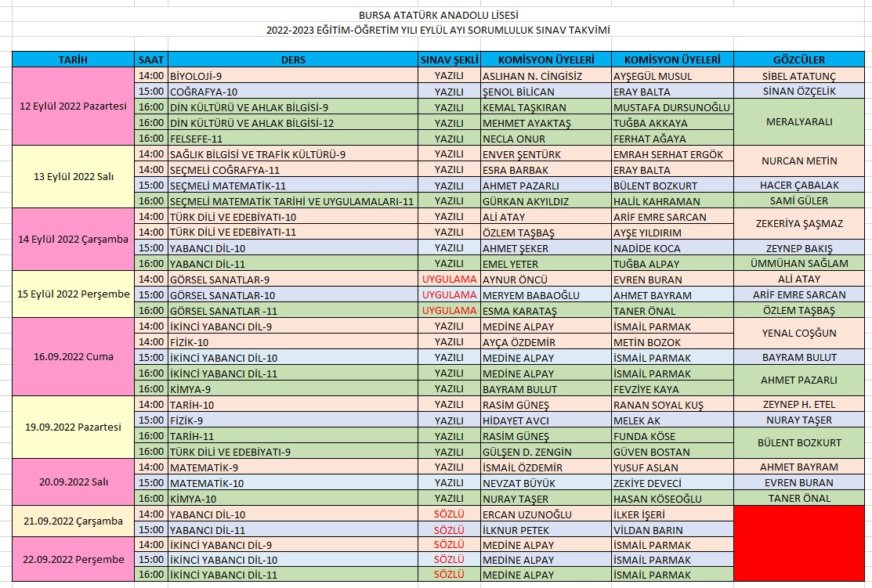Select the 'GÖZCÜLER' column header
This screenshot has height=588, width=872.
[799, 60]
